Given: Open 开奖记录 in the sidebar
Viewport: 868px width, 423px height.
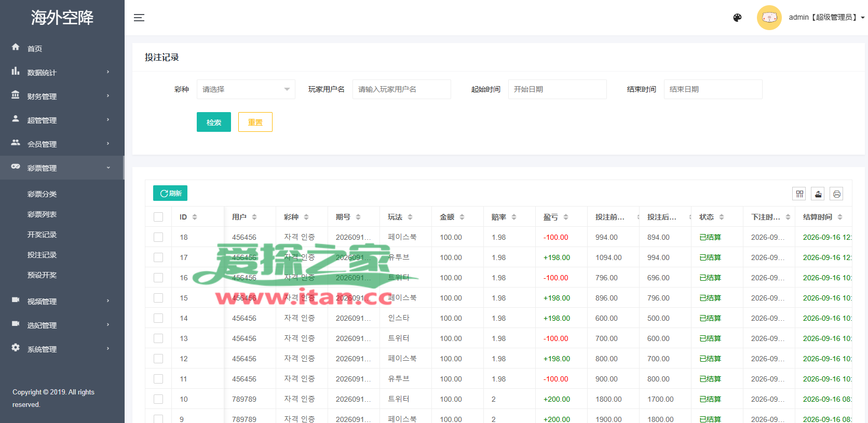Looking at the screenshot, I should (x=42, y=235).
